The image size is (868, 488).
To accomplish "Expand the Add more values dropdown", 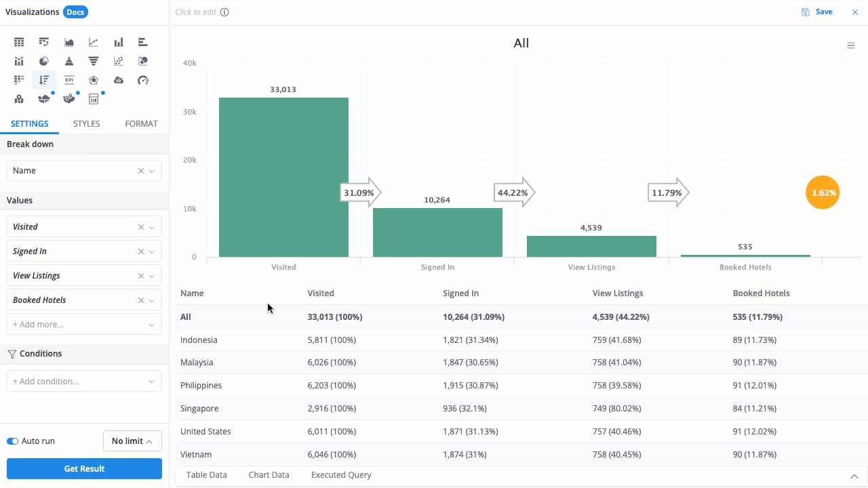I will click(x=84, y=325).
